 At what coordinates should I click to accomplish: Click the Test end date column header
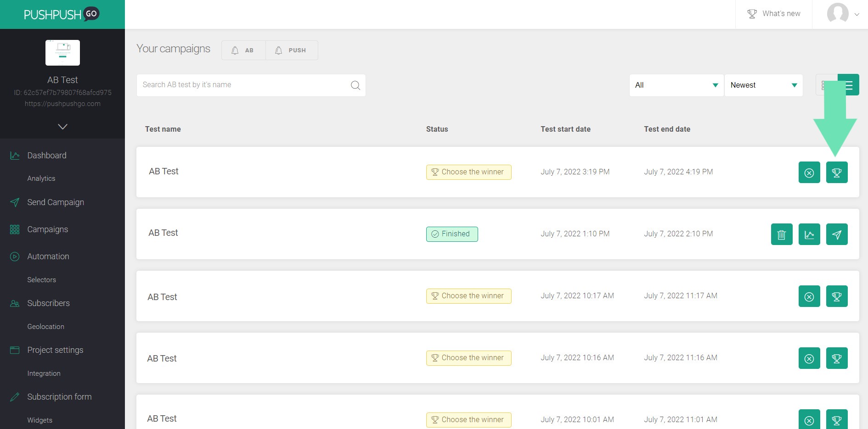click(667, 129)
